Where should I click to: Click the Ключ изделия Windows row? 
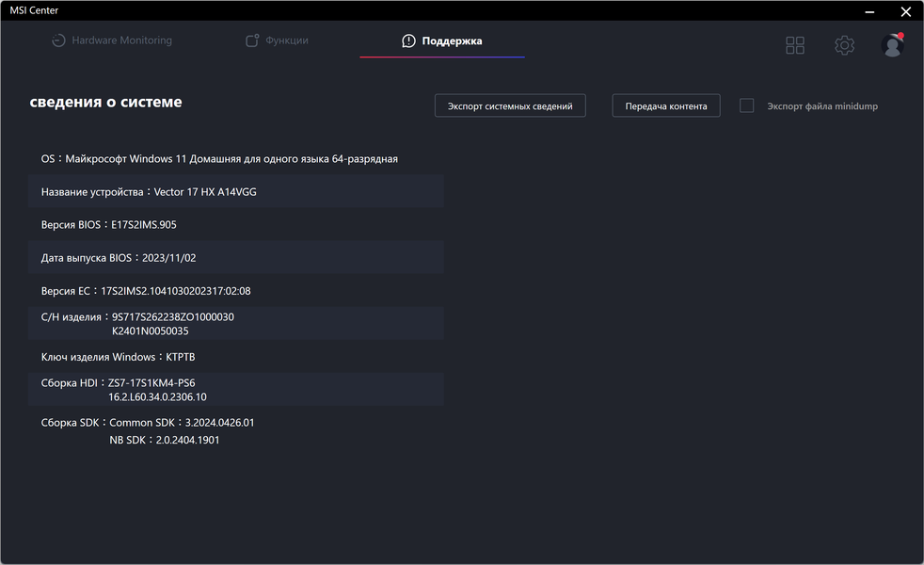[x=235, y=357]
